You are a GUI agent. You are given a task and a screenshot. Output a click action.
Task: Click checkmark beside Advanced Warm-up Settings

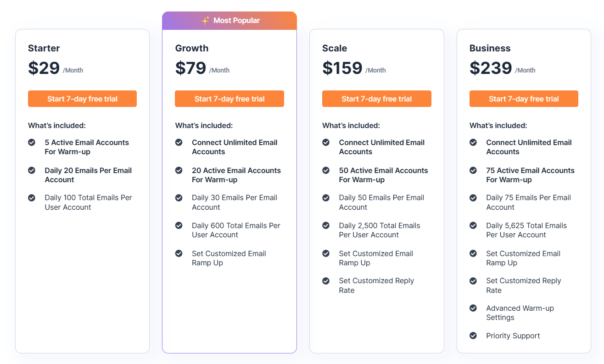pyautogui.click(x=473, y=308)
